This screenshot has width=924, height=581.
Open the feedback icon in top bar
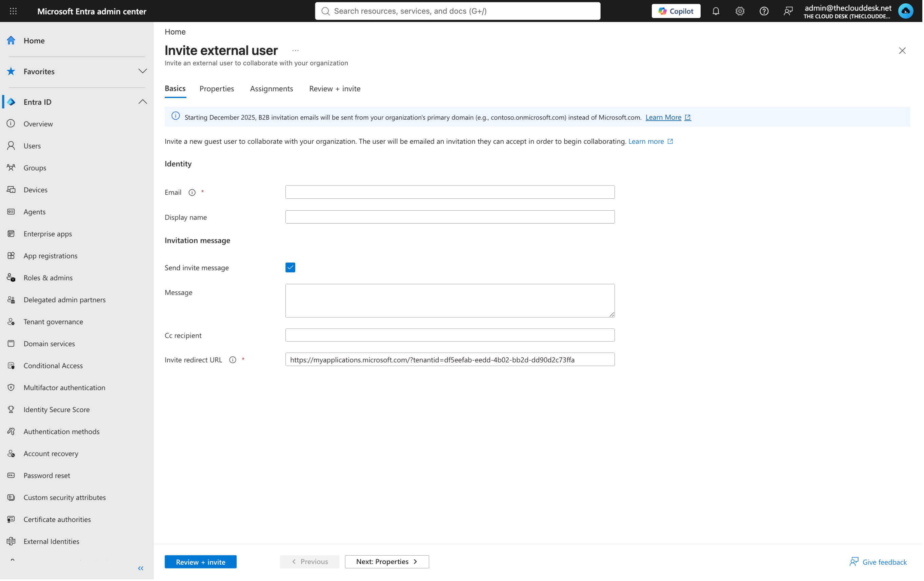pos(788,11)
